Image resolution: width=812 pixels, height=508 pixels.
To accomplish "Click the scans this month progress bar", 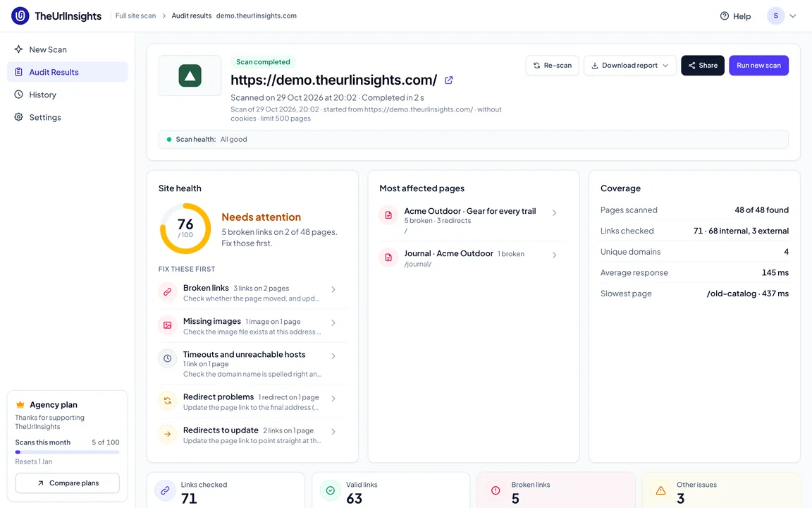I will pyautogui.click(x=68, y=452).
